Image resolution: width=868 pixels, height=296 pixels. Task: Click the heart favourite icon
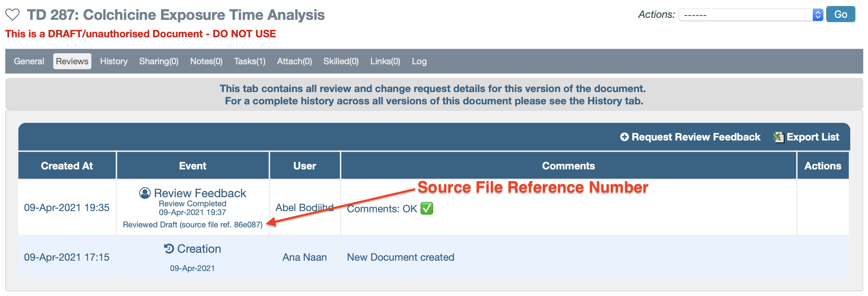(x=12, y=15)
